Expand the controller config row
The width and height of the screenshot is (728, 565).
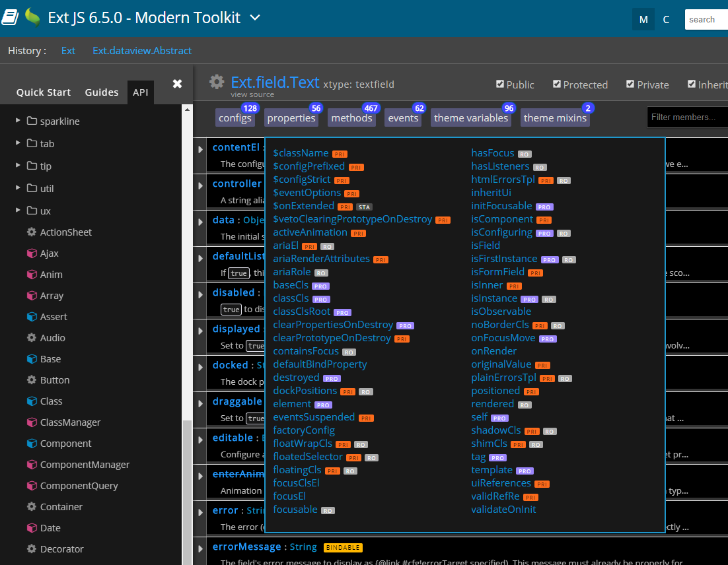[x=201, y=185]
